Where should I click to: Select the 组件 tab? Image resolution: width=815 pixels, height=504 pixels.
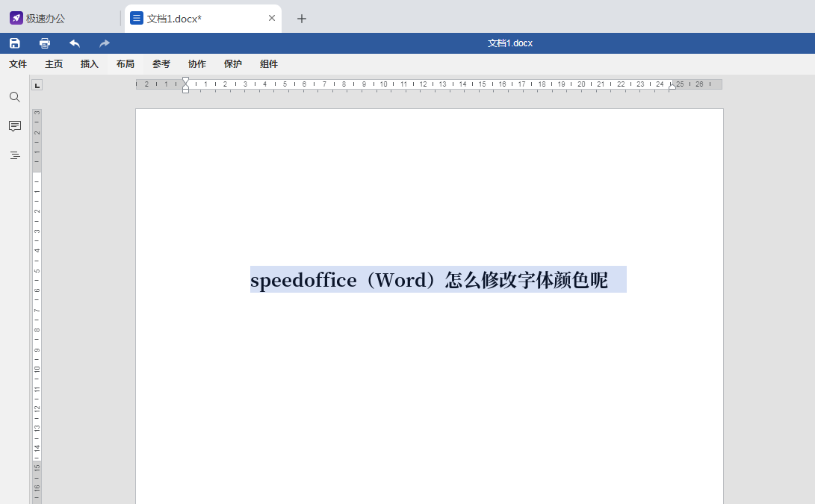[269, 64]
